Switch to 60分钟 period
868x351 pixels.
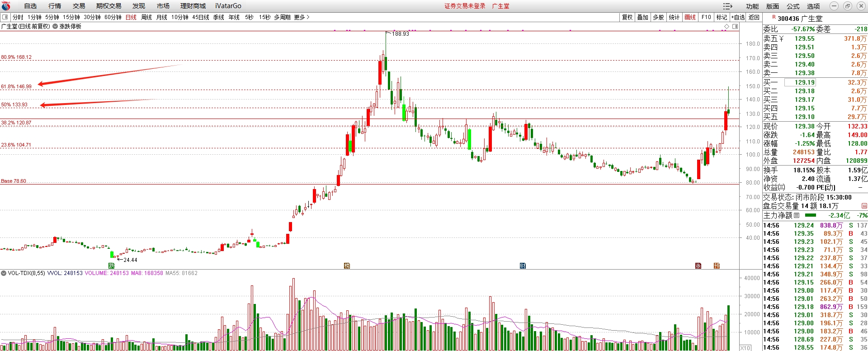[x=113, y=17]
